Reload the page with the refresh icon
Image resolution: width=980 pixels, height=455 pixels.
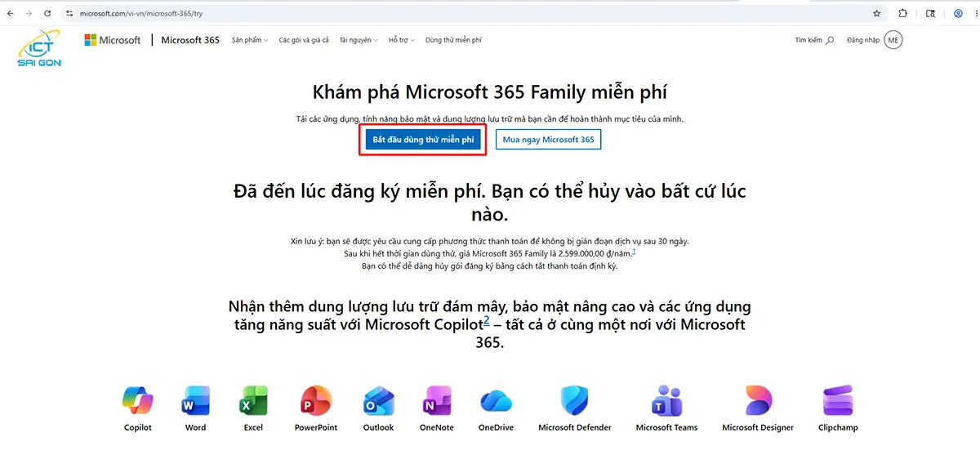(x=48, y=14)
